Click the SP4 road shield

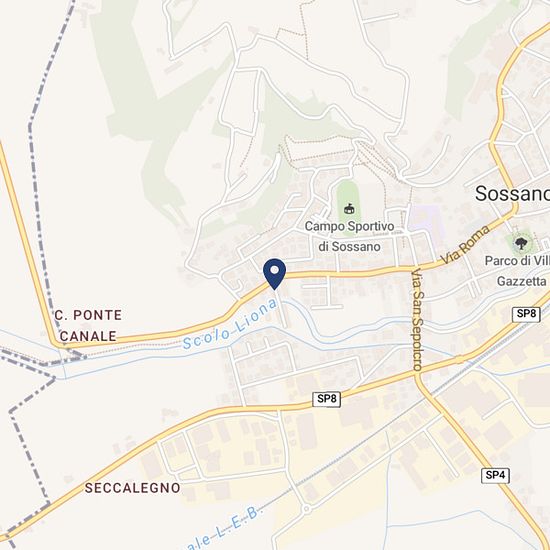[x=495, y=475]
